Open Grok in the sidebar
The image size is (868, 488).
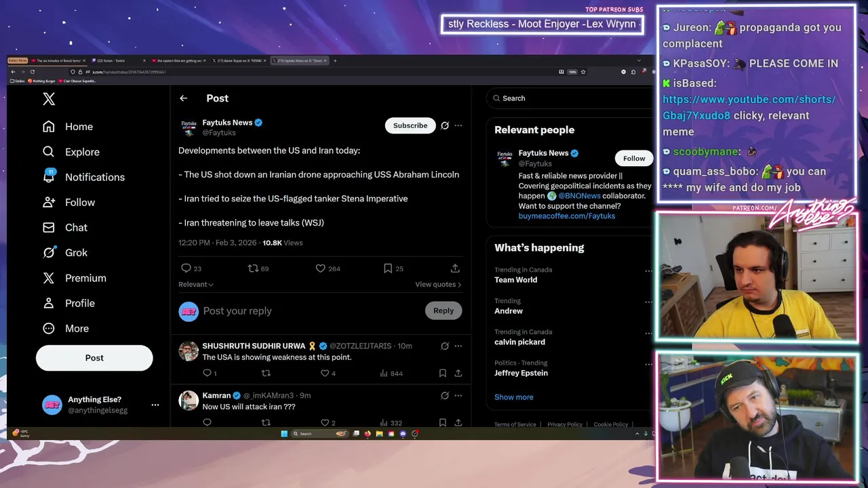point(64,252)
